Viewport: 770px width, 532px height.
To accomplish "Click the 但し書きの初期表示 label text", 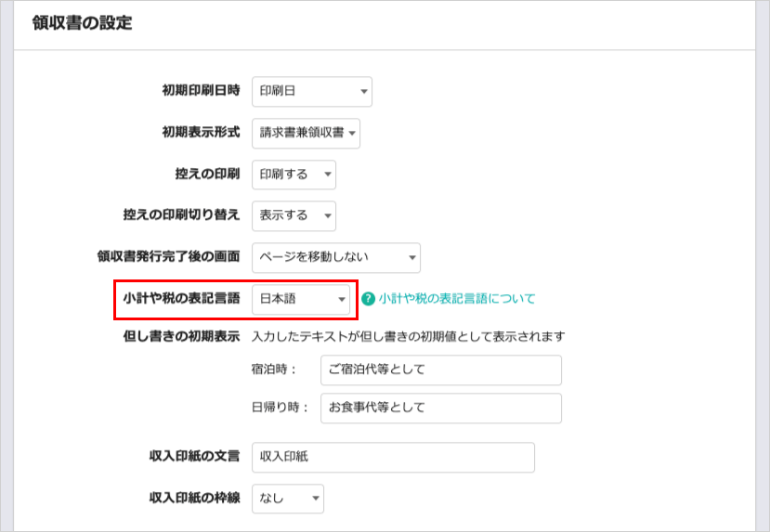I will tap(181, 336).
